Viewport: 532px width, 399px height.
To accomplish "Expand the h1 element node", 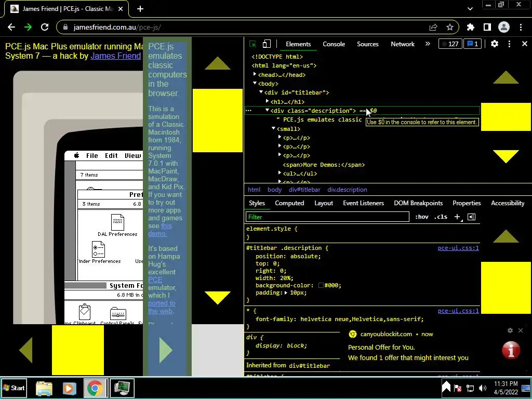I will [268, 101].
